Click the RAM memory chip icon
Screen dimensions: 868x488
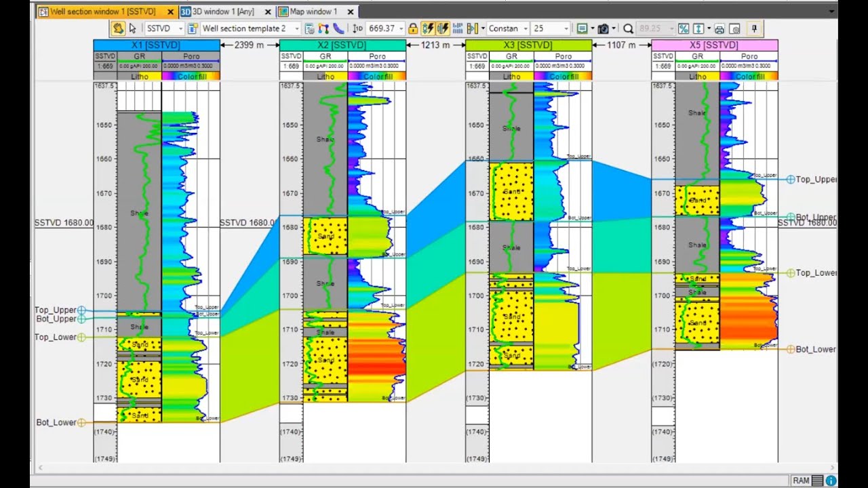click(x=817, y=481)
